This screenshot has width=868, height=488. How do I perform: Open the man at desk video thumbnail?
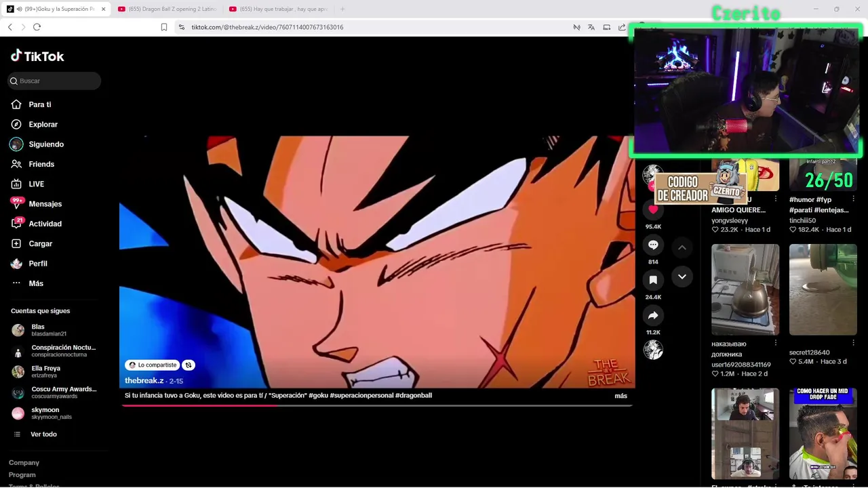745,434
